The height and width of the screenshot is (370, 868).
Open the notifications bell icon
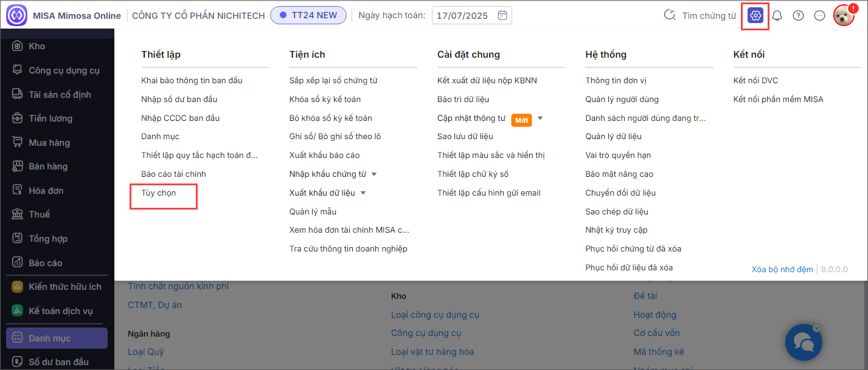coord(777,16)
